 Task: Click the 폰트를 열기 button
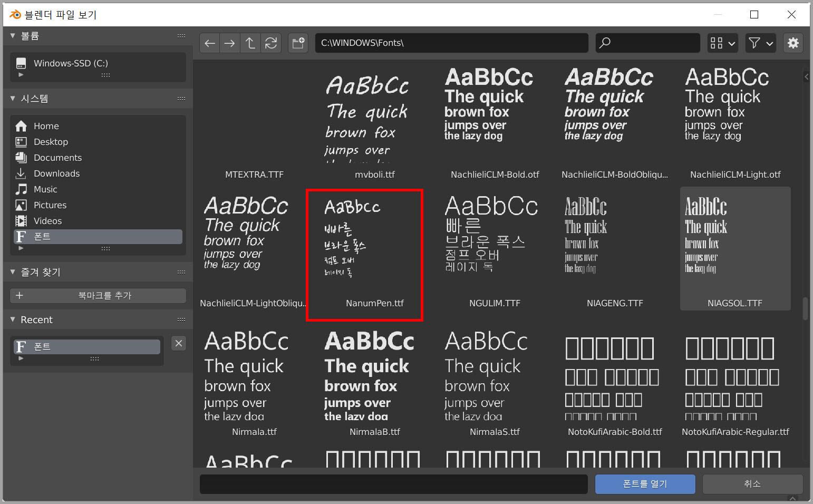(x=645, y=484)
